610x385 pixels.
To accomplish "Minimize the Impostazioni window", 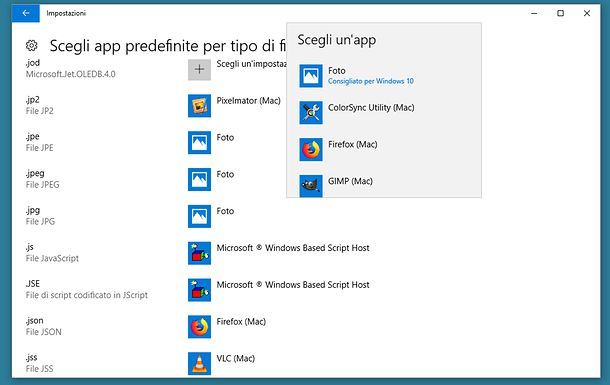I will pos(534,13).
